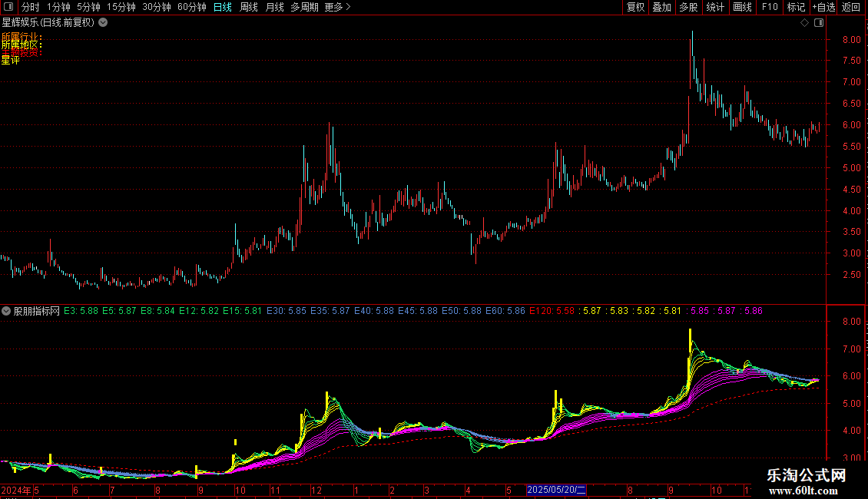Viewport: 868px width, 499px height.
Task: Click the 返回 back button
Action: click(851, 7)
